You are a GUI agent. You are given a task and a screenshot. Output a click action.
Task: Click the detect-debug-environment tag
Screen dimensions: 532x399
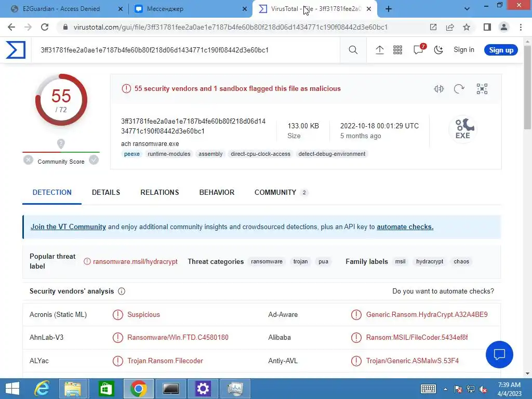click(332, 154)
